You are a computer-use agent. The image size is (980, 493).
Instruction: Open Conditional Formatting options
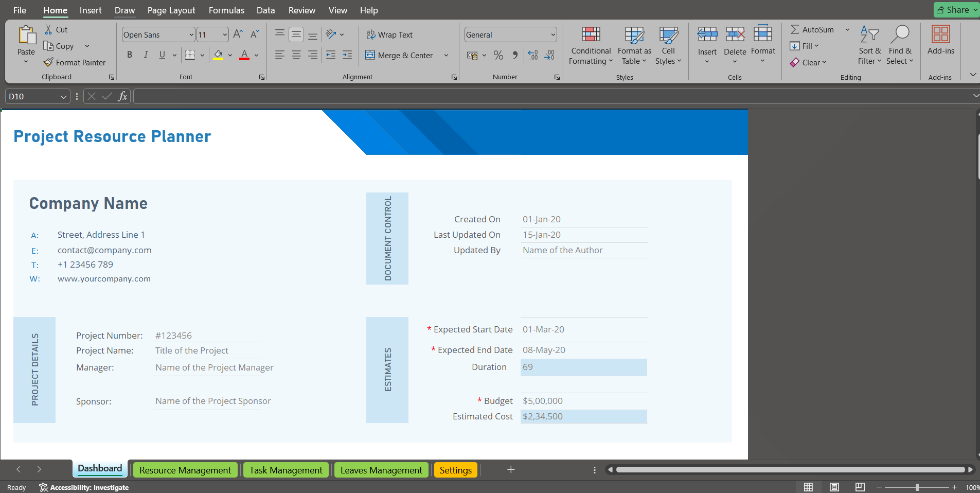(x=590, y=45)
